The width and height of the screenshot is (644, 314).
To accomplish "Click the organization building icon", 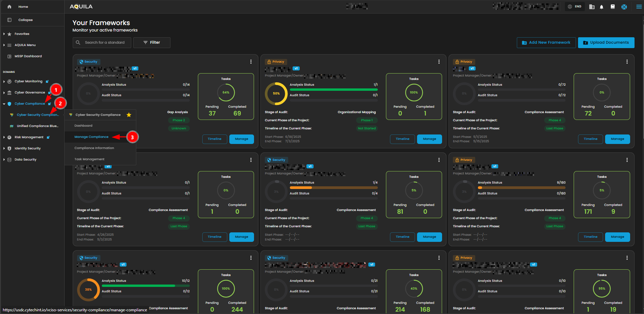I will point(592,7).
